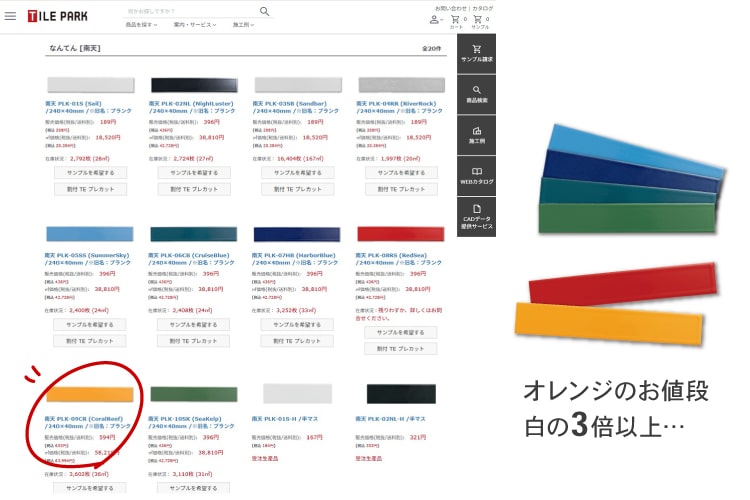Request sample for PLK-06CB (CruiseBlue)
This screenshot has height=500, width=750.
pyautogui.click(x=193, y=325)
